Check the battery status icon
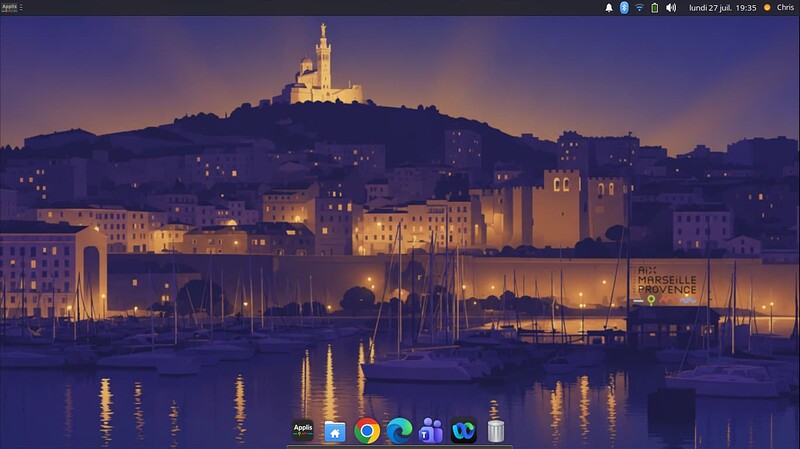The width and height of the screenshot is (800, 449). [655, 8]
